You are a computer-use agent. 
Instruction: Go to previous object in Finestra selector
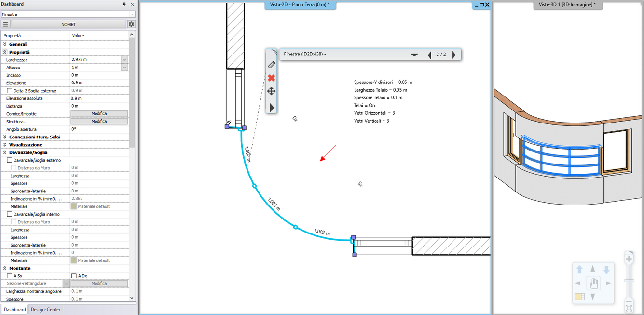point(429,55)
